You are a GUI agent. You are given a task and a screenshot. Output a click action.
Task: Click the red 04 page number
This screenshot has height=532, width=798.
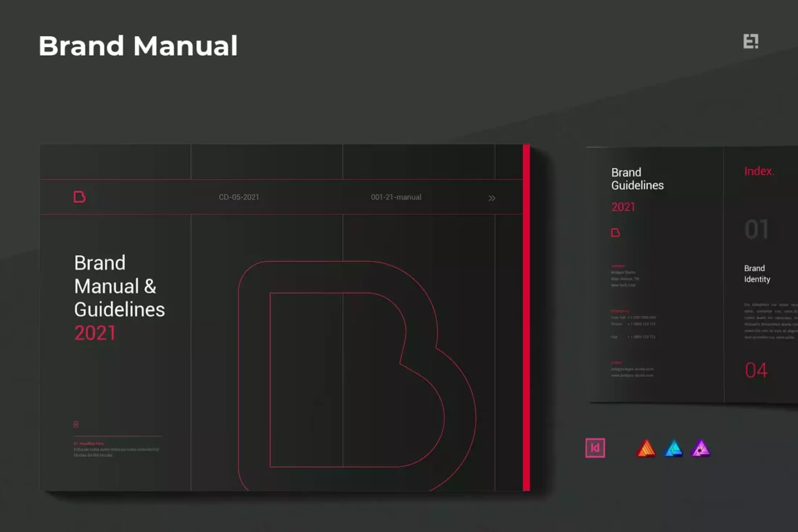tap(756, 370)
